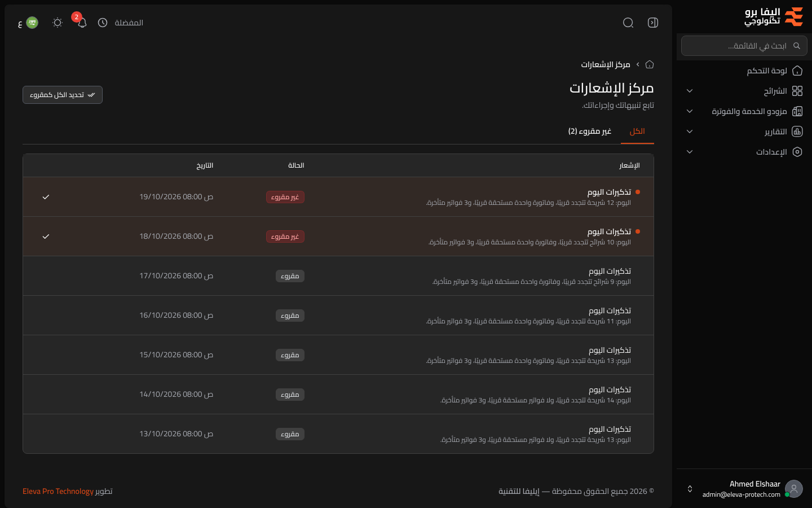Viewport: 812px width, 508px height.
Task: Click the date 15/10/2026 08:00 ص
Action: [176, 355]
